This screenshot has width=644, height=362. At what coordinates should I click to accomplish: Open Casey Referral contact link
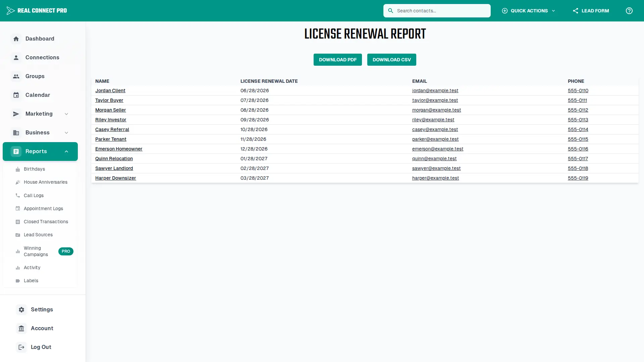[x=112, y=130]
